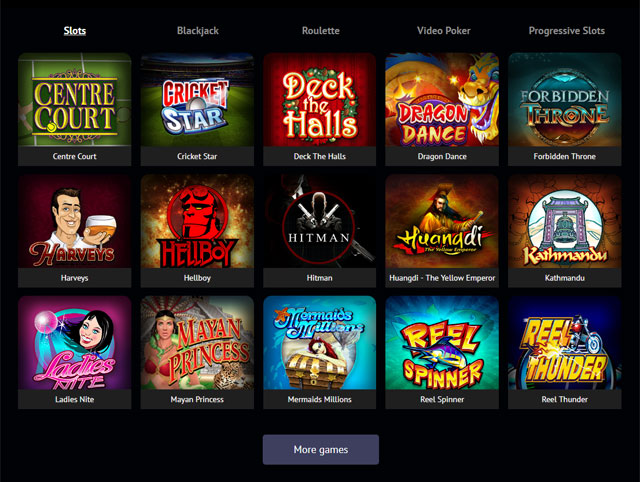Switch to the Roulette tab
640x482 pixels.
[321, 31]
